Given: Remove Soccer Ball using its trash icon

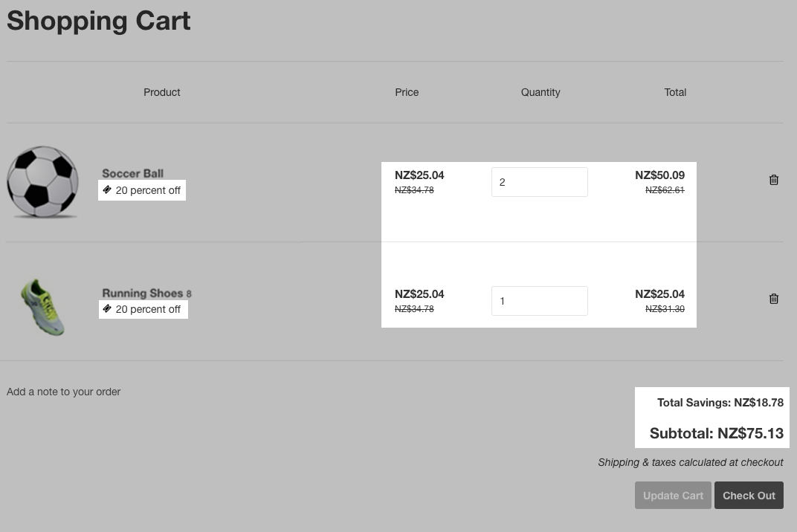Looking at the screenshot, I should pyautogui.click(x=774, y=180).
